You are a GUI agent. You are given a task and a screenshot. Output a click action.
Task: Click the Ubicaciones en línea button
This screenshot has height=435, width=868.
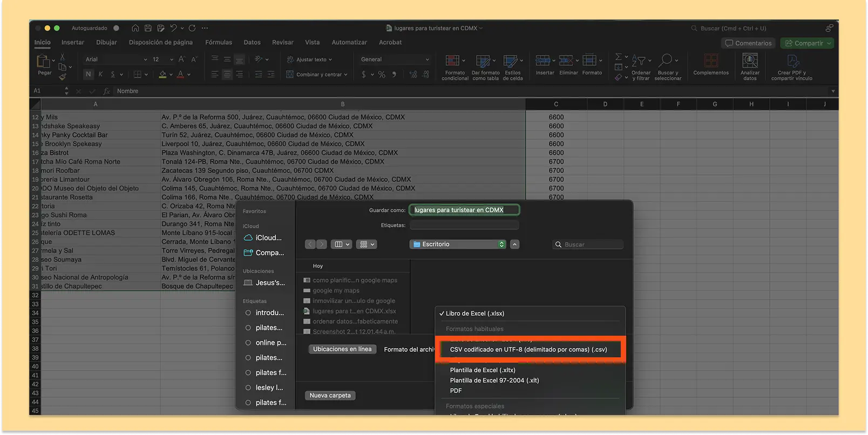coord(342,349)
